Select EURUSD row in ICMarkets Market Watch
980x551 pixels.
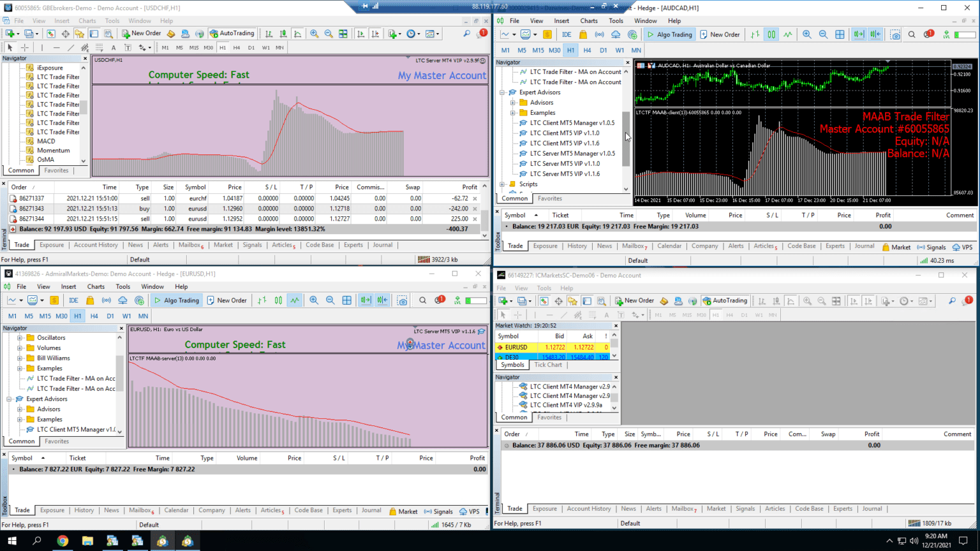[x=553, y=347]
